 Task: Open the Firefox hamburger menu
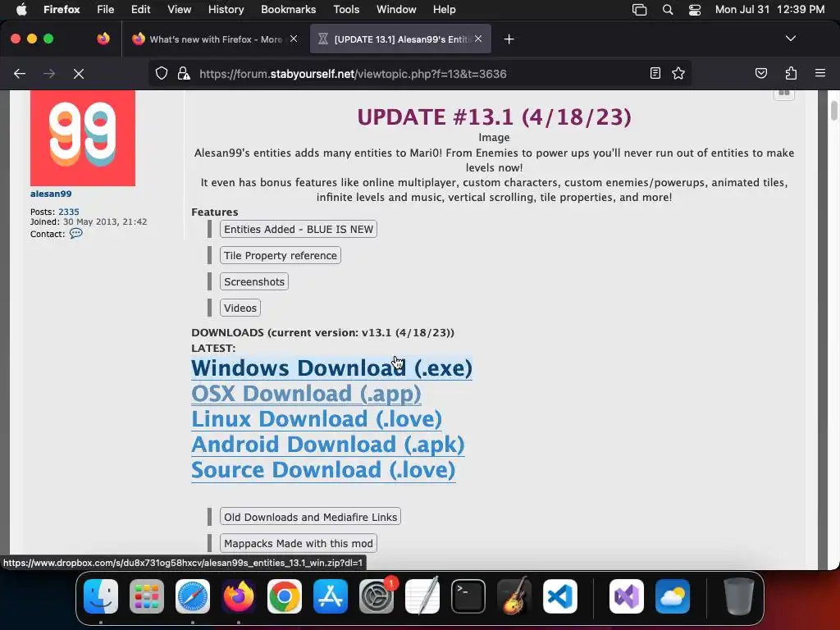(819, 73)
